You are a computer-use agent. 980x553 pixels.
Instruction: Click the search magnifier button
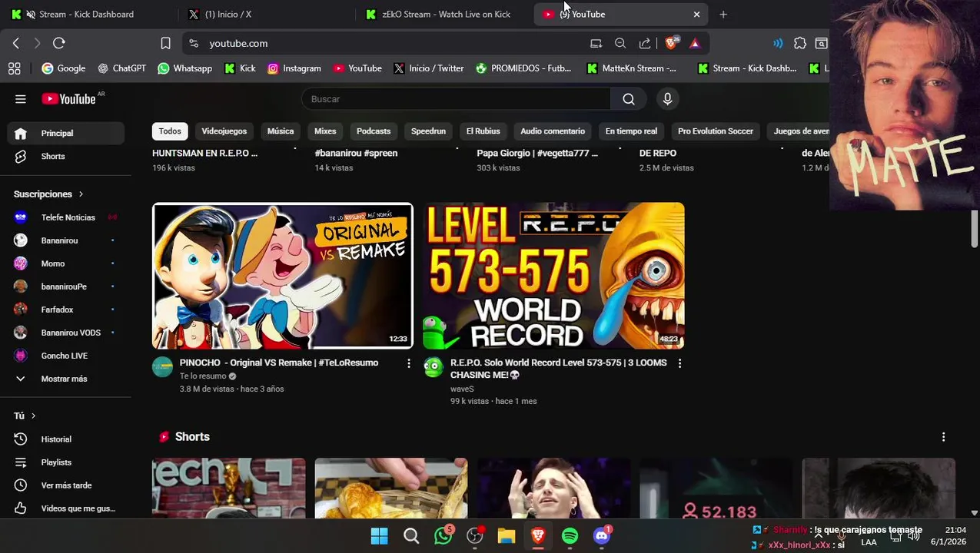click(x=629, y=99)
